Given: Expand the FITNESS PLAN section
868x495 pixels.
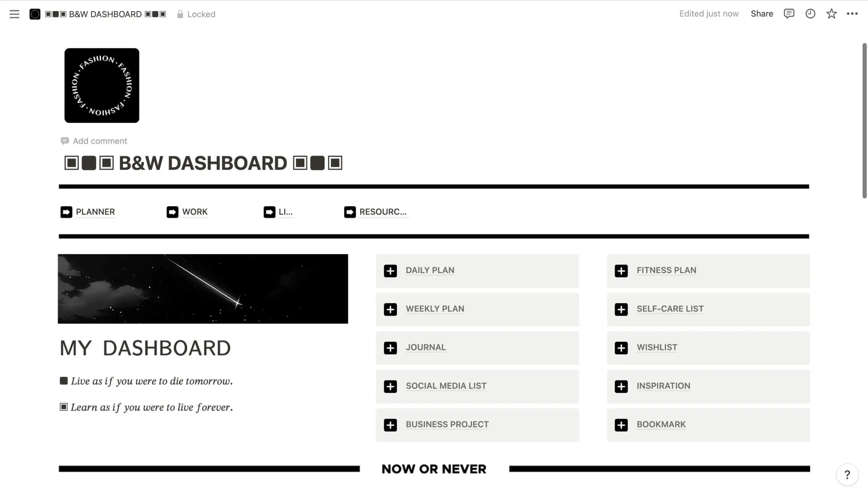Looking at the screenshot, I should (x=620, y=270).
